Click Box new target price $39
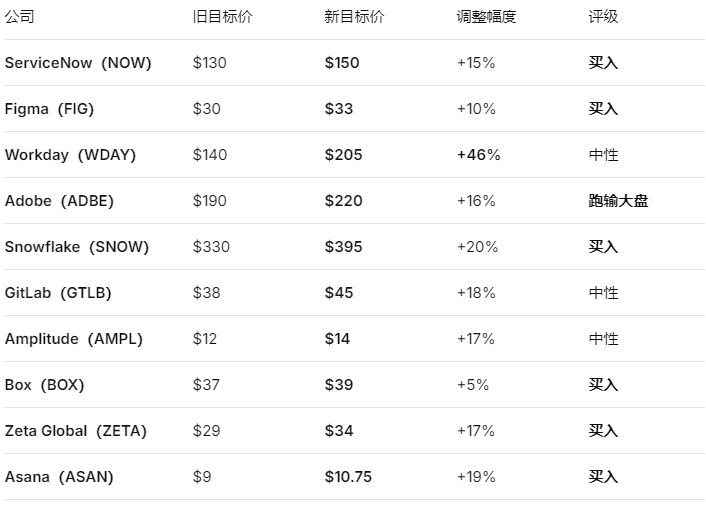The height and width of the screenshot is (505, 706). [339, 385]
